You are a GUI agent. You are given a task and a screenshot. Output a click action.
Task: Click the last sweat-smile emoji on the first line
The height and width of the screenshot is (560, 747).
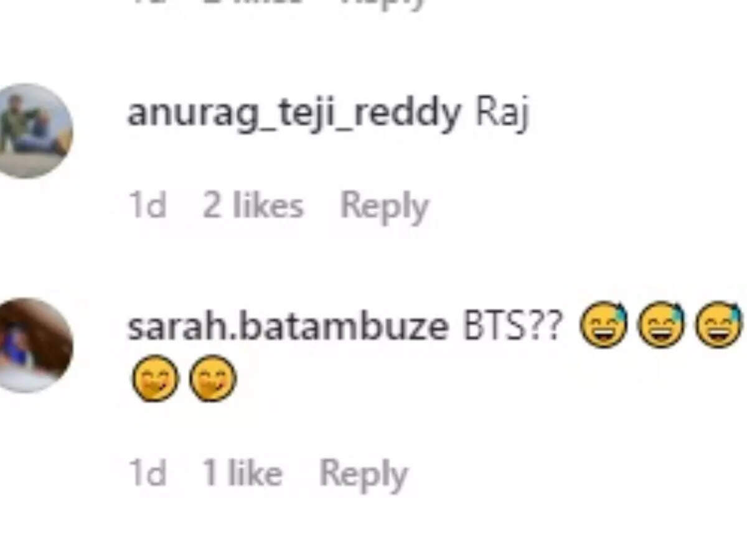click(718, 325)
